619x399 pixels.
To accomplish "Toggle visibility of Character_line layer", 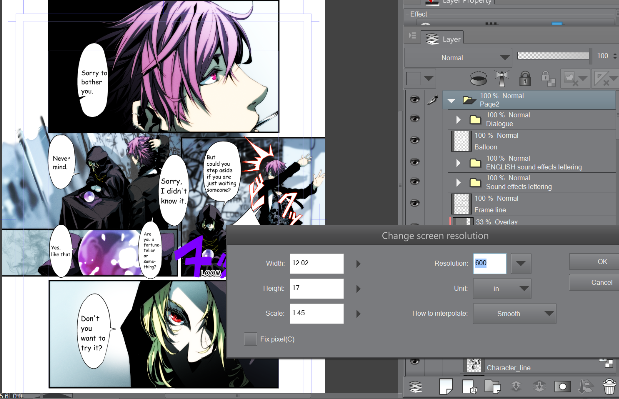I will 415,362.
